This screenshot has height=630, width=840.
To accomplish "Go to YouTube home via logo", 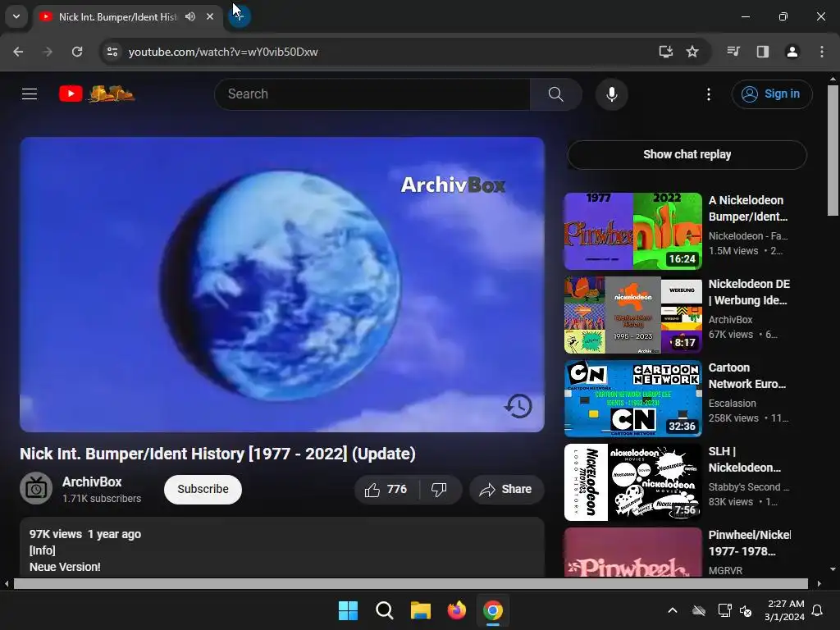I will pos(97,94).
